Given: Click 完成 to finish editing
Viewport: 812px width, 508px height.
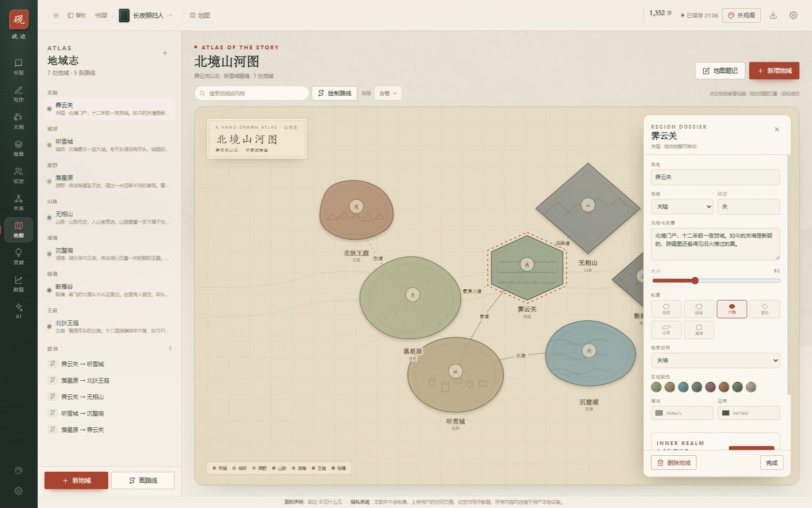Looking at the screenshot, I should (x=771, y=463).
